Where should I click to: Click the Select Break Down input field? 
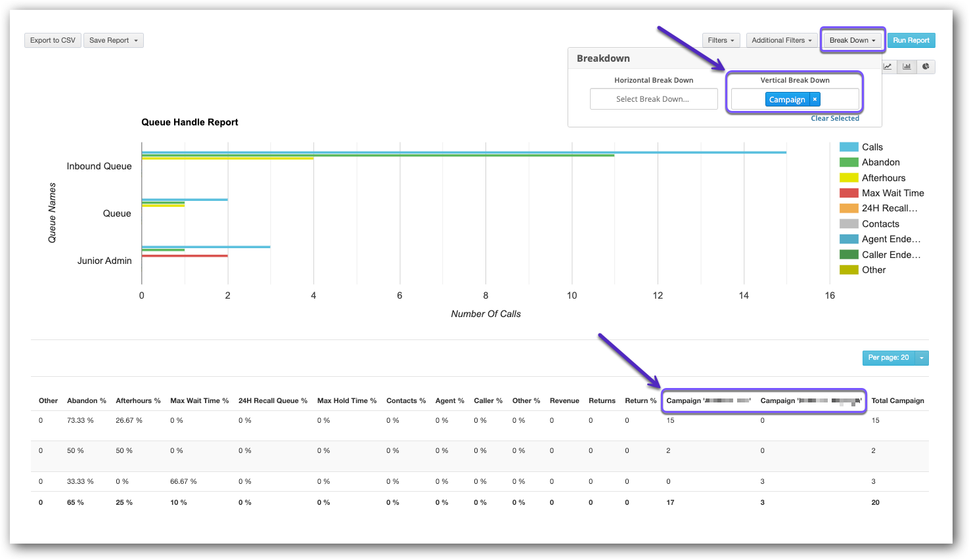point(653,98)
